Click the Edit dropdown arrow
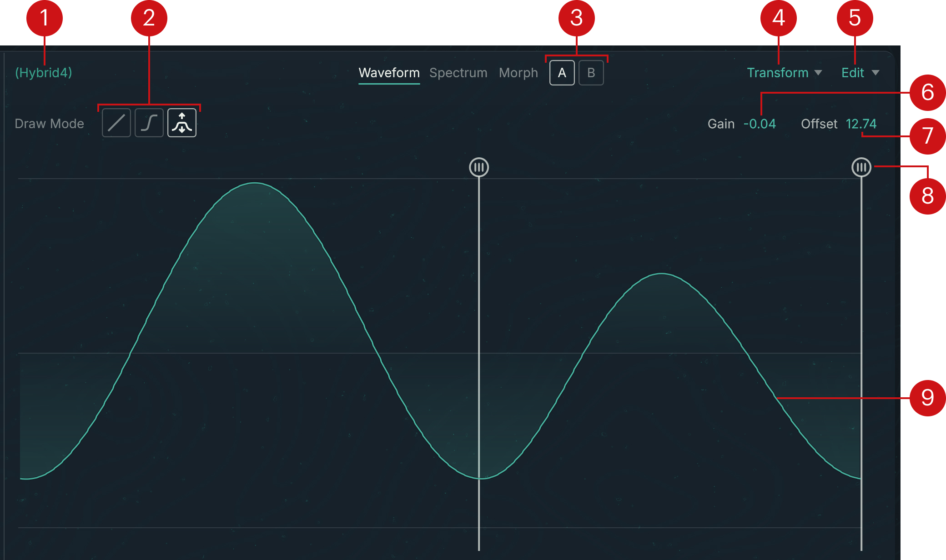 (x=876, y=73)
